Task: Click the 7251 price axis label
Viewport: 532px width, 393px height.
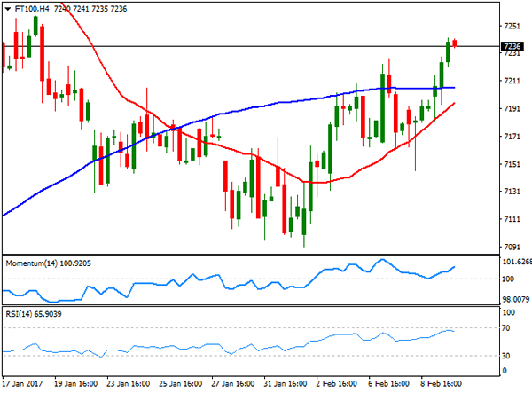Action: pyautogui.click(x=512, y=26)
